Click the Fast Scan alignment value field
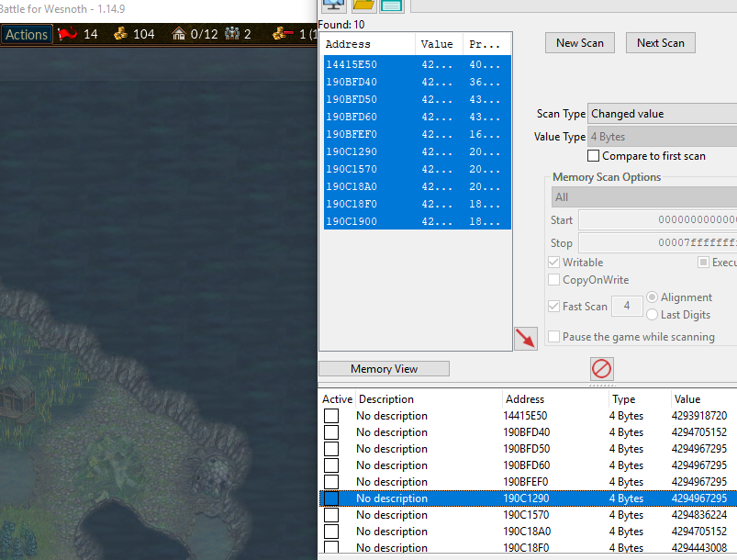 pyautogui.click(x=627, y=306)
